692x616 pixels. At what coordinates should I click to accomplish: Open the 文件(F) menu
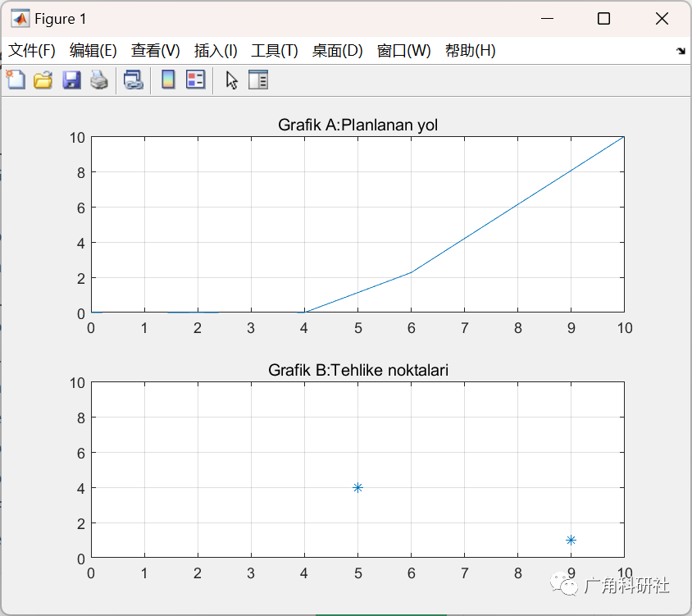31,50
